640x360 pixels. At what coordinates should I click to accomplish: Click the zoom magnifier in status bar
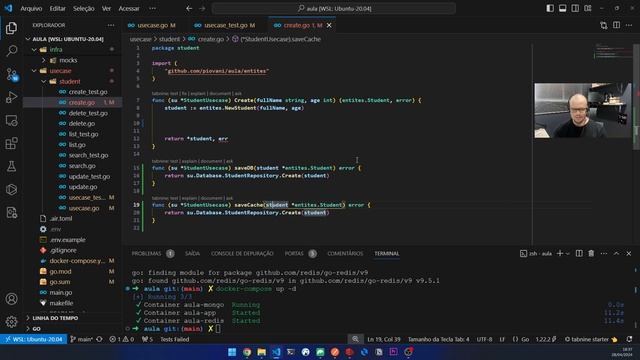click(356, 339)
